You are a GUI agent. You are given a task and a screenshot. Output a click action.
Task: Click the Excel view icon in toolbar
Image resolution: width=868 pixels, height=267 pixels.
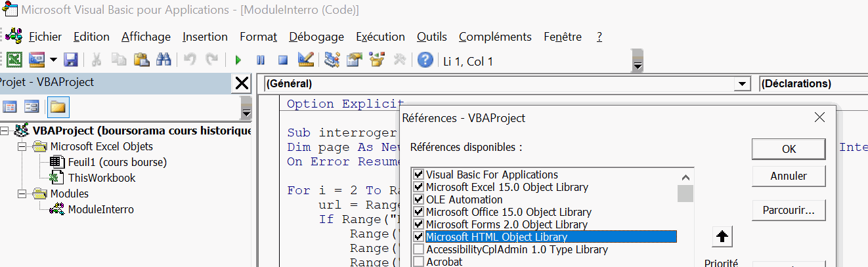coord(14,60)
